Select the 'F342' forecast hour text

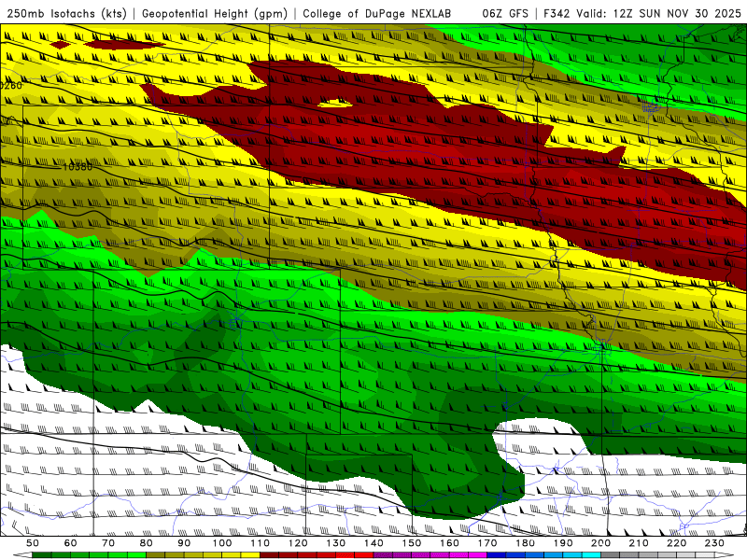click(557, 13)
